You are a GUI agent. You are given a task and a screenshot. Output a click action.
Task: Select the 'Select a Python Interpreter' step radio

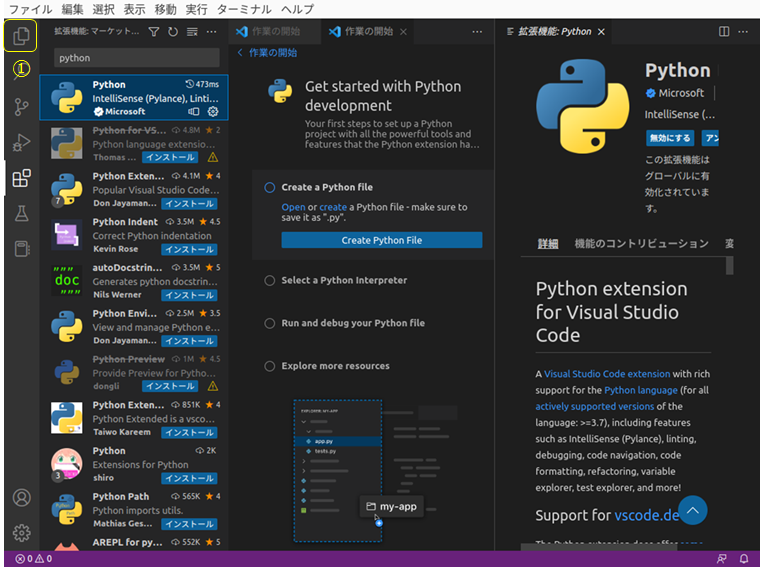(x=270, y=281)
